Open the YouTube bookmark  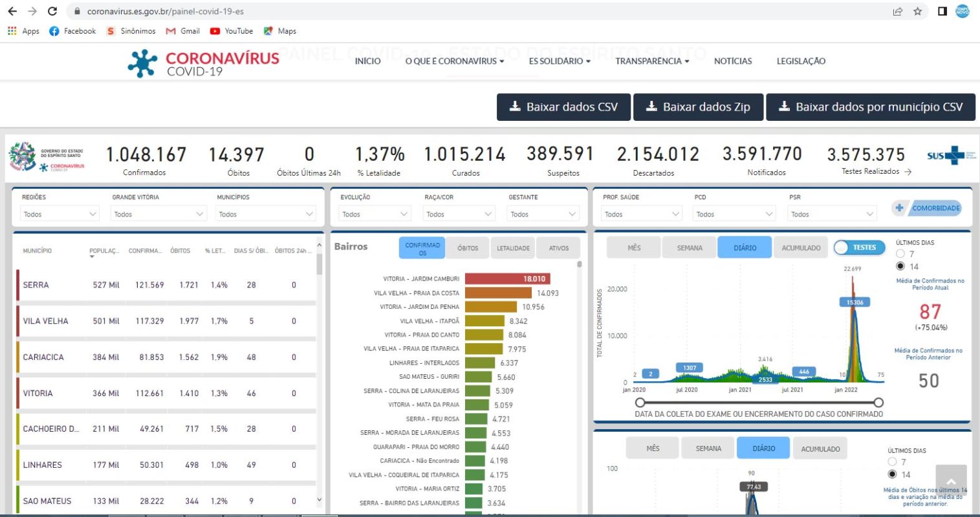pos(232,31)
